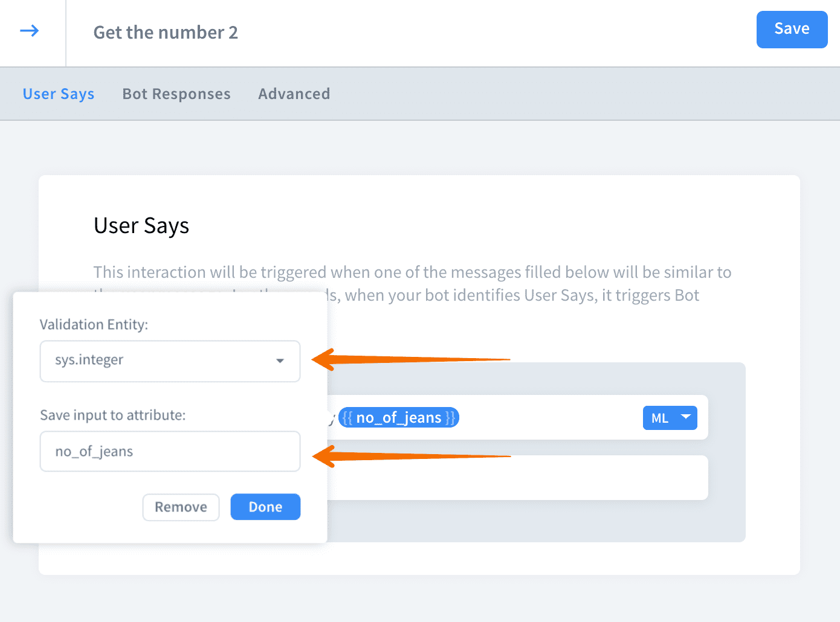Click the Validation Entity label
840x622 pixels.
(94, 325)
